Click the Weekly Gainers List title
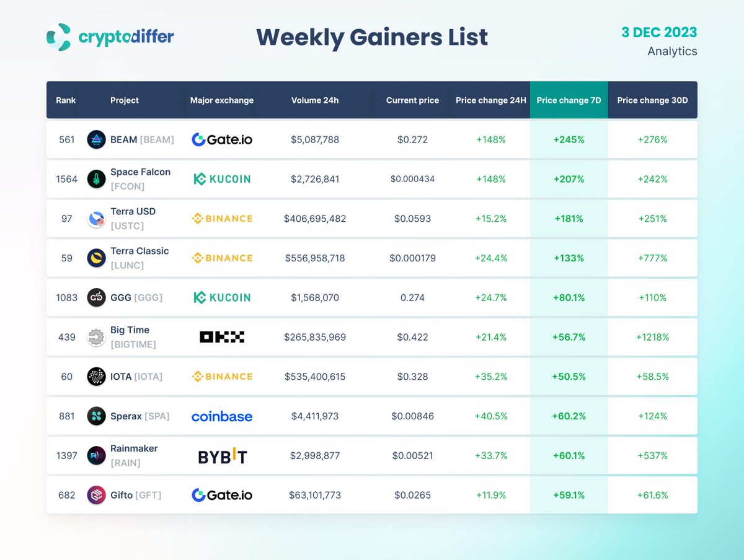 (x=372, y=37)
